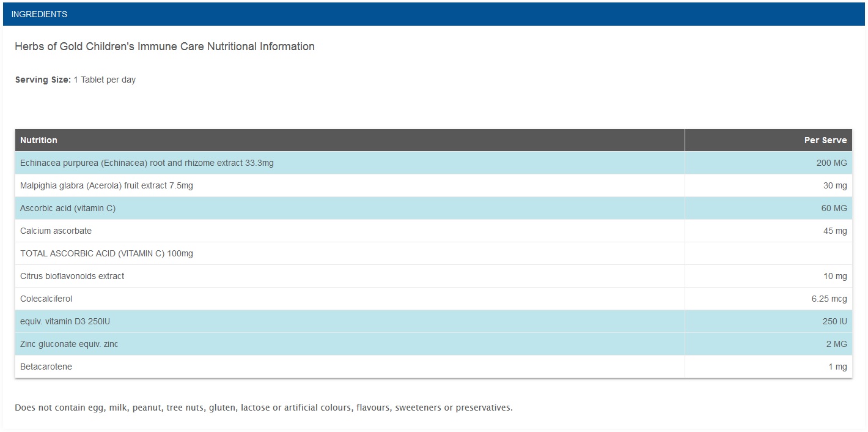Click the 'Does not contain egg, milk' disclaimer
Image resolution: width=868 pixels, height=432 pixels.
(263, 408)
